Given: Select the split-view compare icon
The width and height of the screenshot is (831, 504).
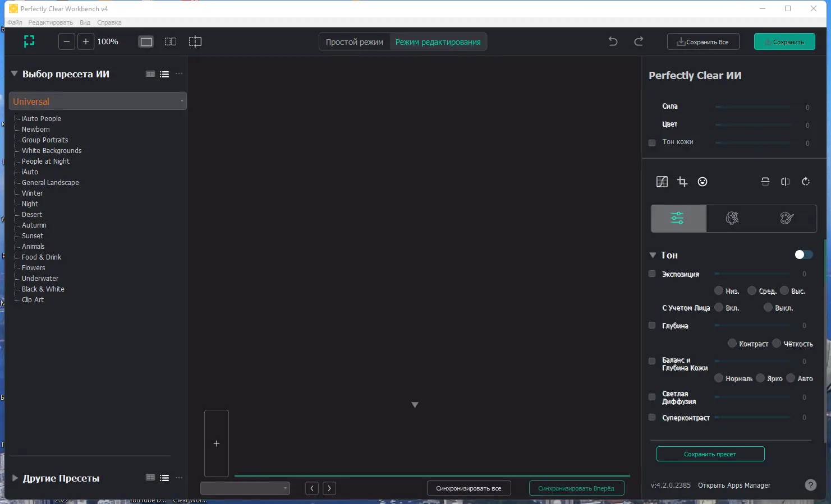Looking at the screenshot, I should (195, 41).
